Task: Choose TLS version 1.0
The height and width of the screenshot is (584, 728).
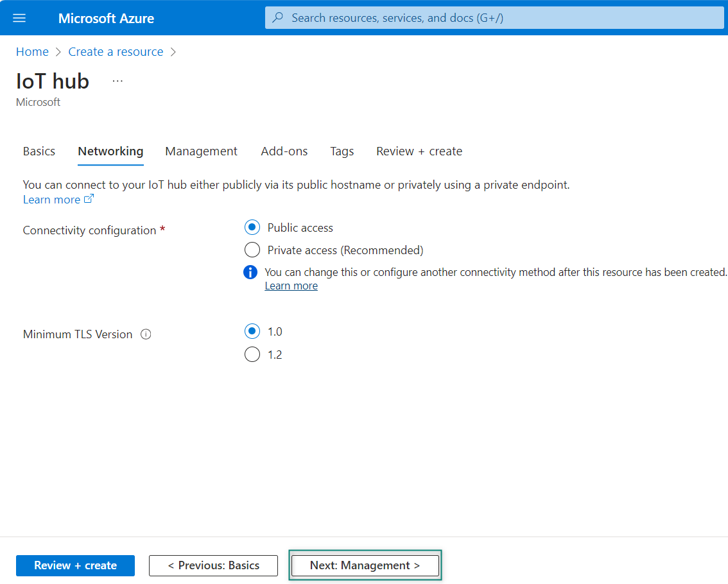Action: click(252, 332)
